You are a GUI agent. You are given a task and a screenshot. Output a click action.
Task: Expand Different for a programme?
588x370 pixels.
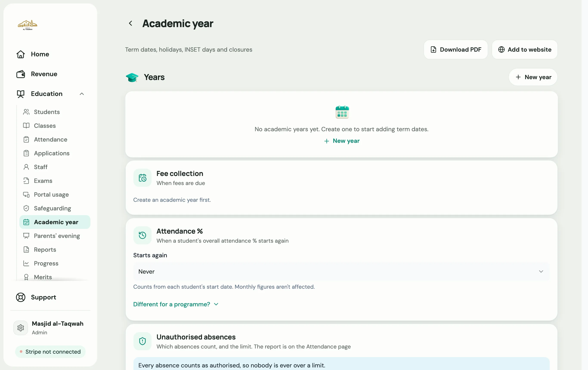(176, 304)
